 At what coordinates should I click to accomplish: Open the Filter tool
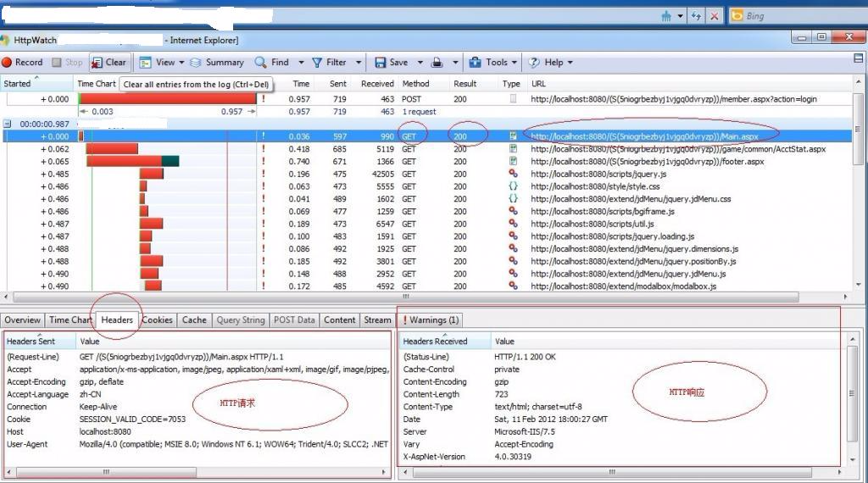tap(330, 63)
